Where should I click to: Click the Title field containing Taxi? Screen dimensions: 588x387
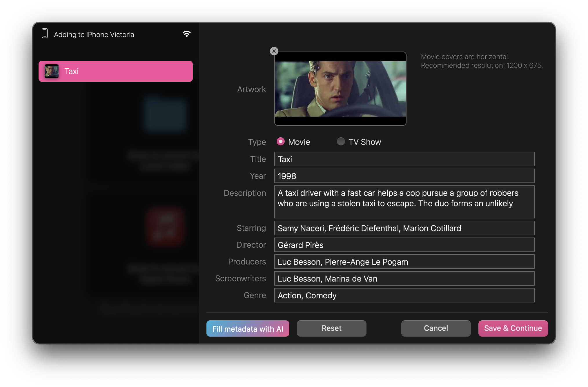tap(404, 159)
